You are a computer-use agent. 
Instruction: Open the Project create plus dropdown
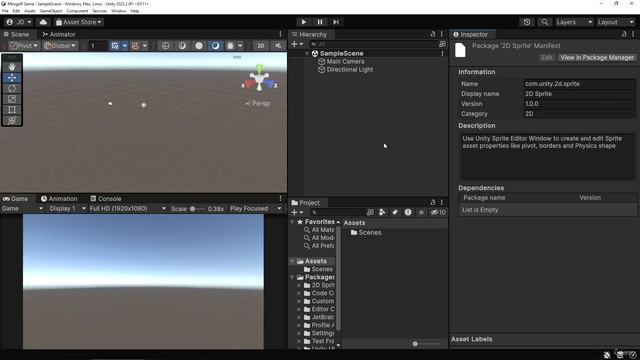coord(297,212)
